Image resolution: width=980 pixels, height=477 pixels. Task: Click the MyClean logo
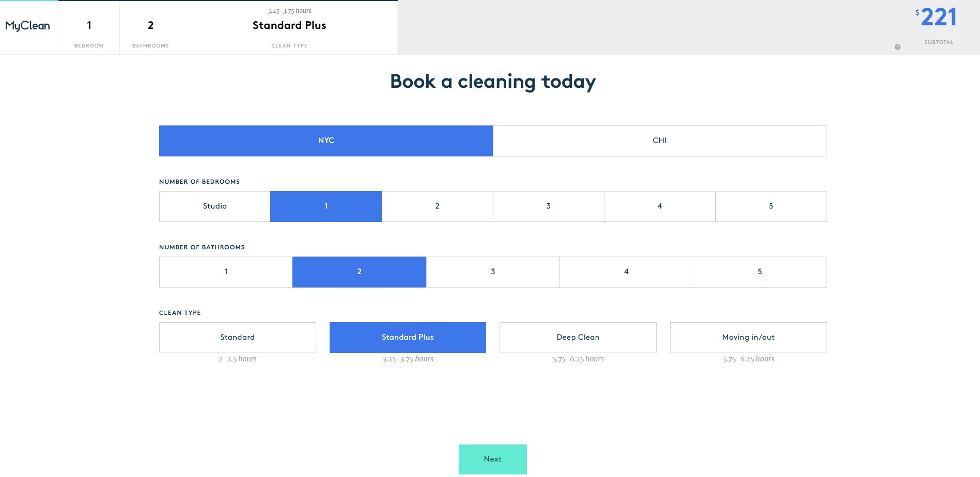(28, 26)
